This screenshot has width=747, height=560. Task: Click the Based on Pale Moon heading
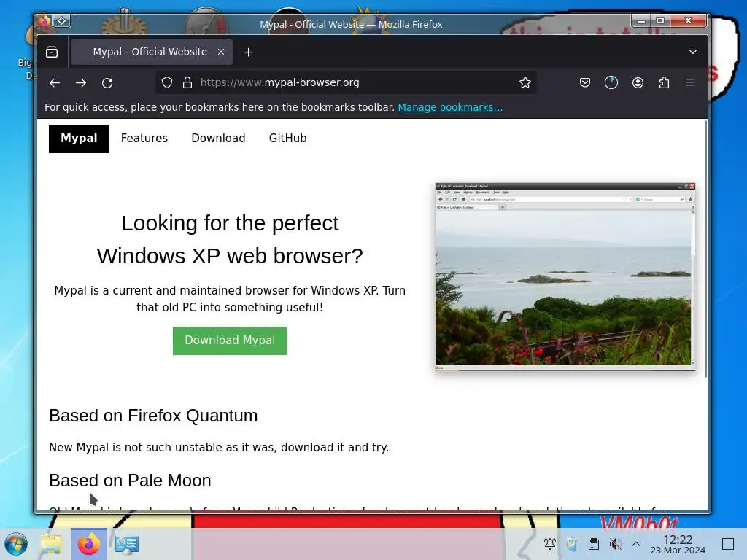(x=130, y=481)
